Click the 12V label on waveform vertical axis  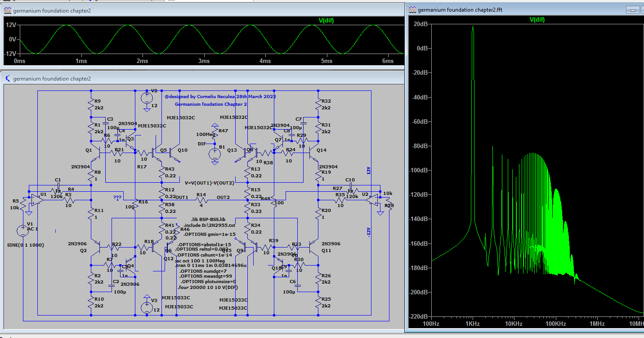click(x=11, y=25)
